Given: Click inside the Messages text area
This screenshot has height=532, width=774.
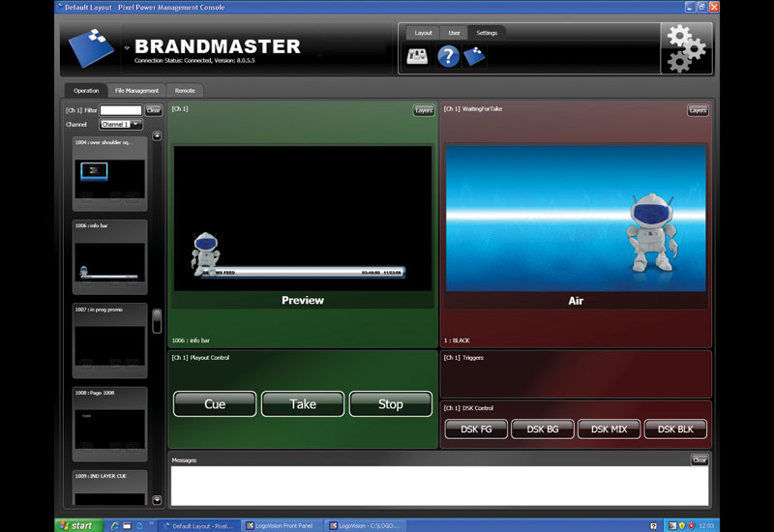Looking at the screenshot, I should pyautogui.click(x=439, y=486).
